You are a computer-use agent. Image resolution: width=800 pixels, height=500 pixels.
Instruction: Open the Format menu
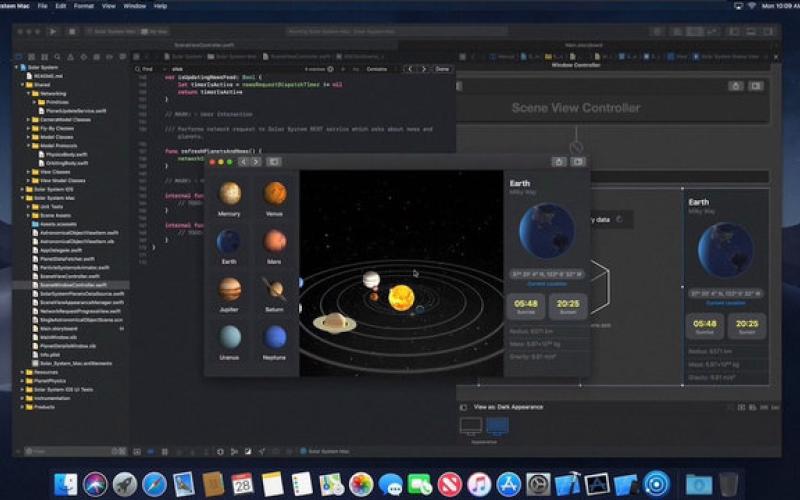coord(84,5)
